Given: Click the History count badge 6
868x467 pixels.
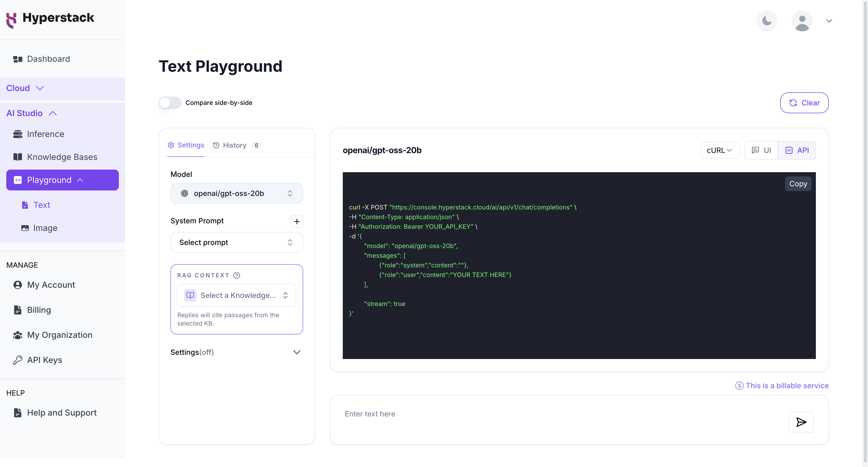Looking at the screenshot, I should point(256,145).
